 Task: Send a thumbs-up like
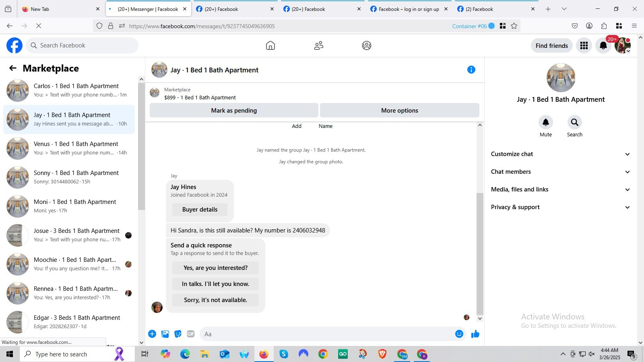(475, 334)
